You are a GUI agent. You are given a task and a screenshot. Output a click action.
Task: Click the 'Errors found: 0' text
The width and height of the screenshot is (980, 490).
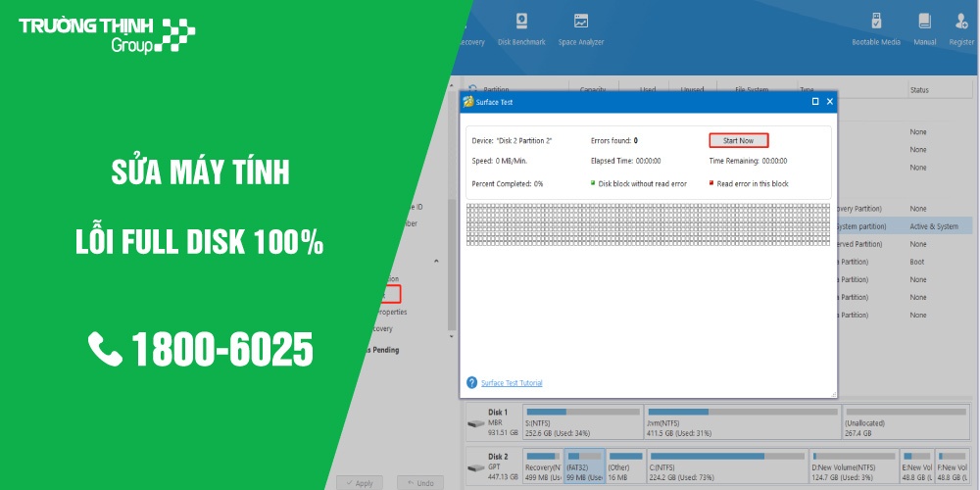(x=614, y=141)
